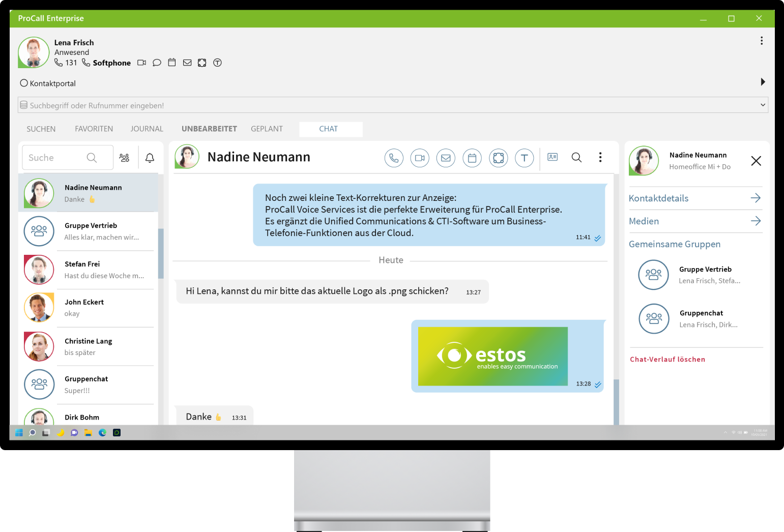
Task: Start screen sharing with Nadine Neumann
Action: [499, 158]
